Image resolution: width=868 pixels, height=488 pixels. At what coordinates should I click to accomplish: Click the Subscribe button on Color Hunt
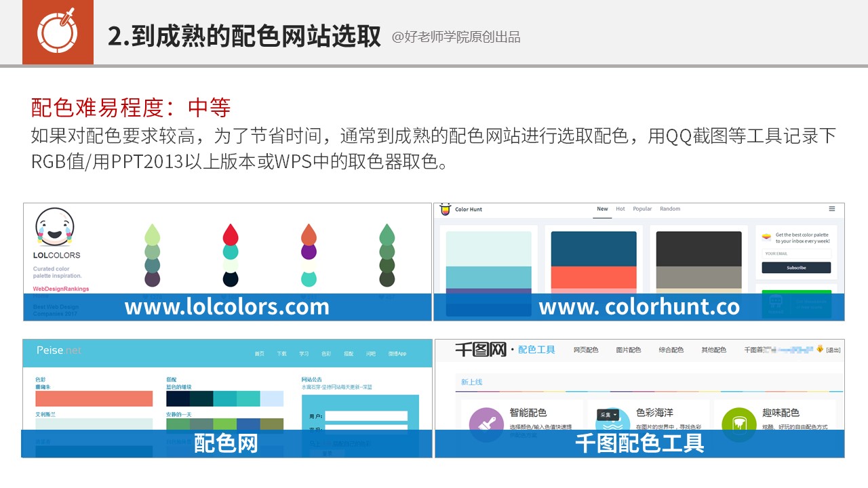796,268
